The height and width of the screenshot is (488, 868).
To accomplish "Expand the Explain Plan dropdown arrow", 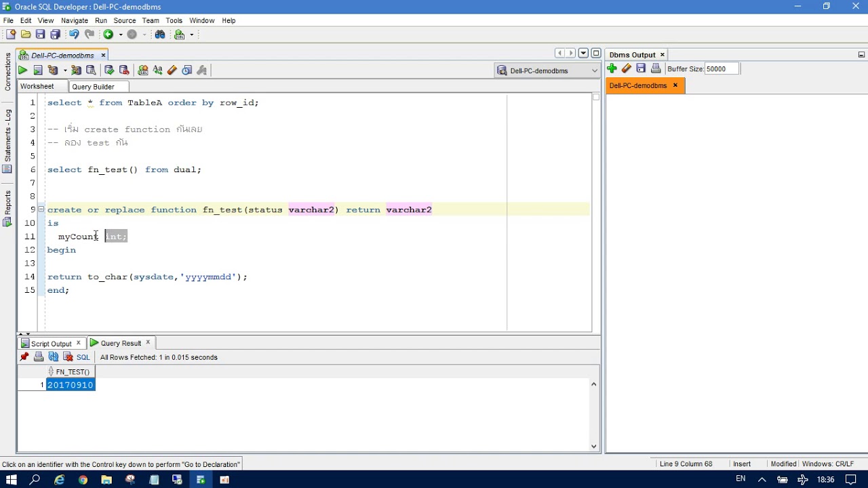I will [x=65, y=70].
